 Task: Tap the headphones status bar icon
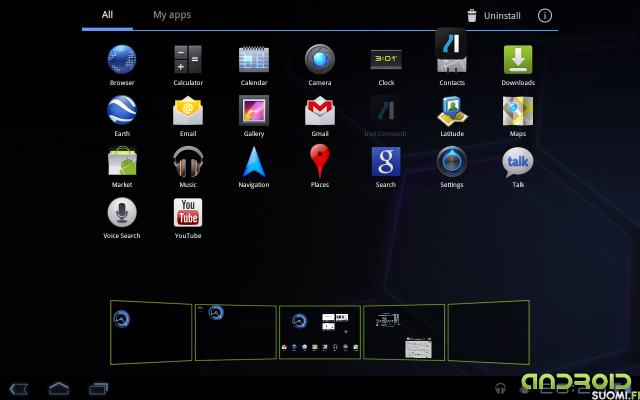point(500,389)
